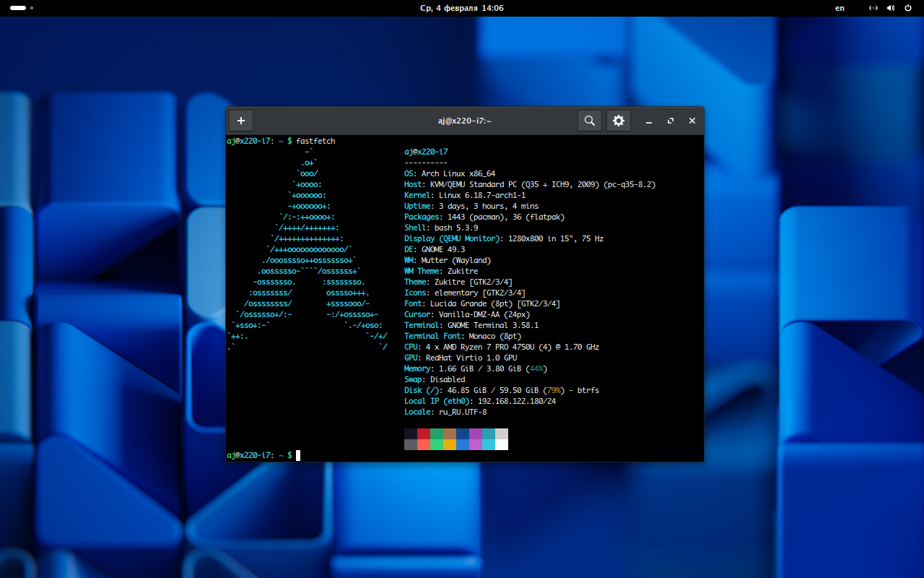
Task: Click the terminal prompt cursor at bottom
Action: pos(298,455)
